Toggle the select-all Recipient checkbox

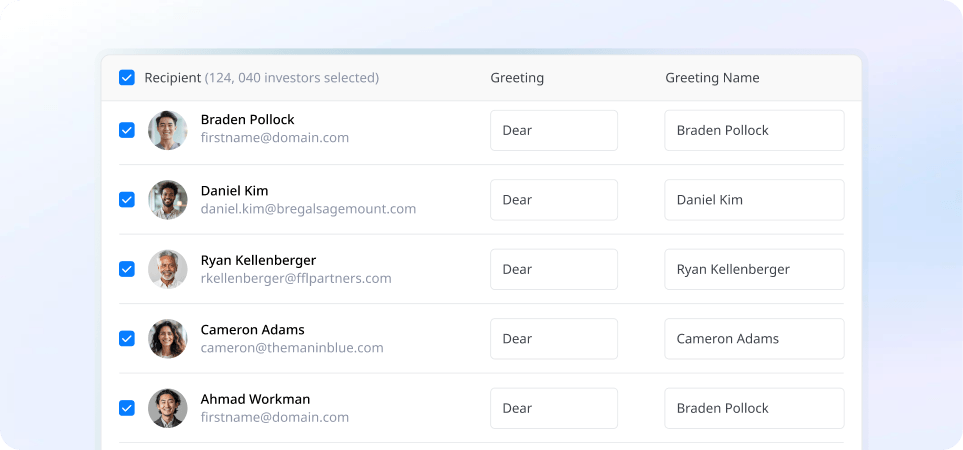[127, 78]
